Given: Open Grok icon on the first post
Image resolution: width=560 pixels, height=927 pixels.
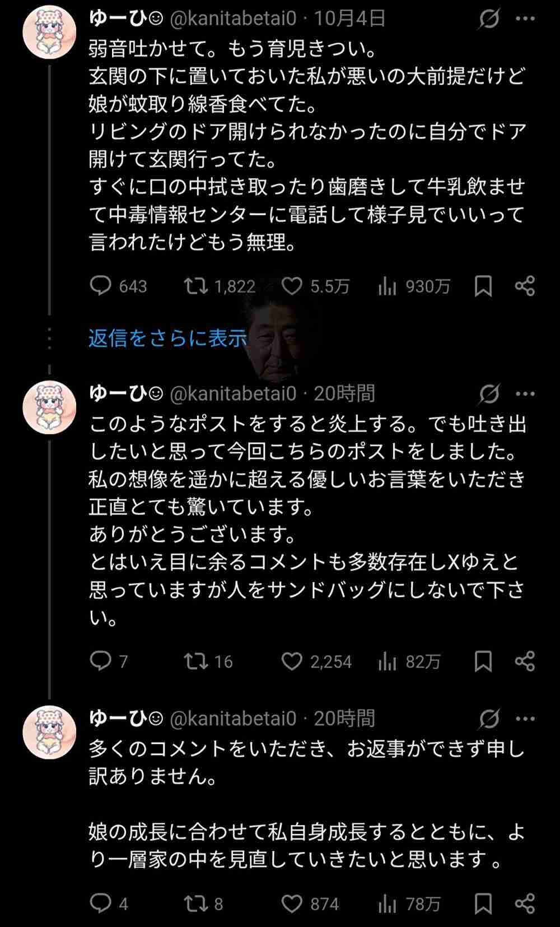Looking at the screenshot, I should (489, 19).
